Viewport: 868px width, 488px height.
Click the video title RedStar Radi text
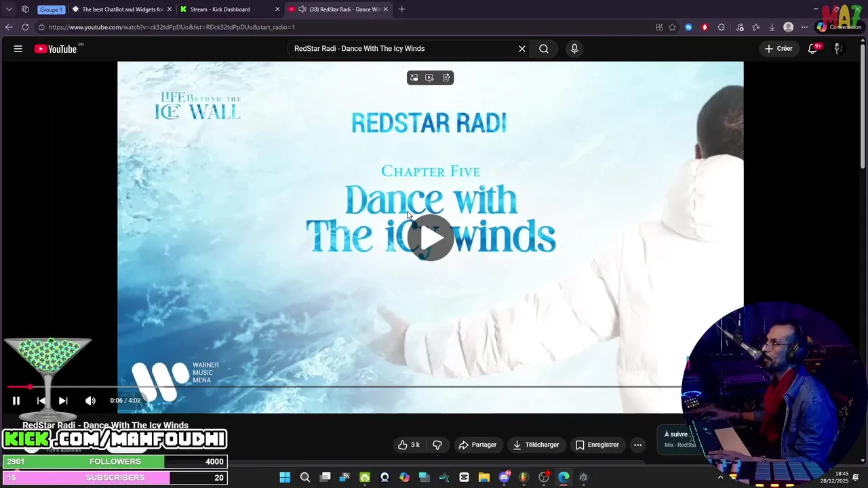[x=105, y=426]
